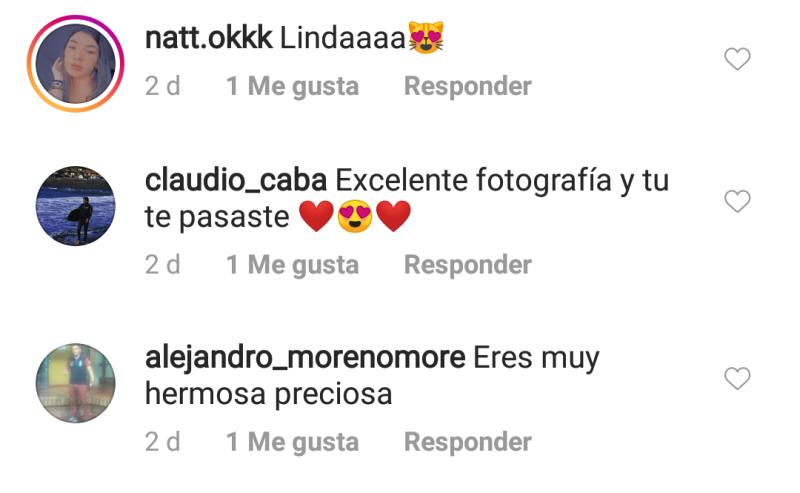Go to natt.okkk username profile
Image resolution: width=800 pixels, height=493 pixels.
pos(209,38)
